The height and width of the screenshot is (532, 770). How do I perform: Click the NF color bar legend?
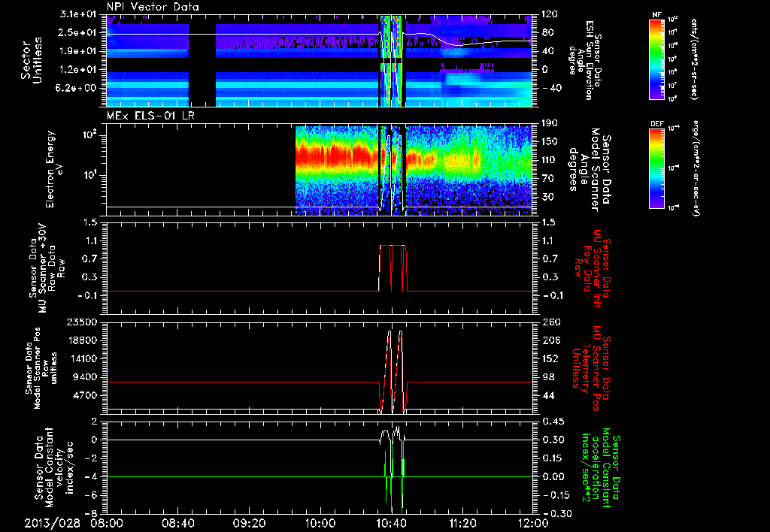656,59
